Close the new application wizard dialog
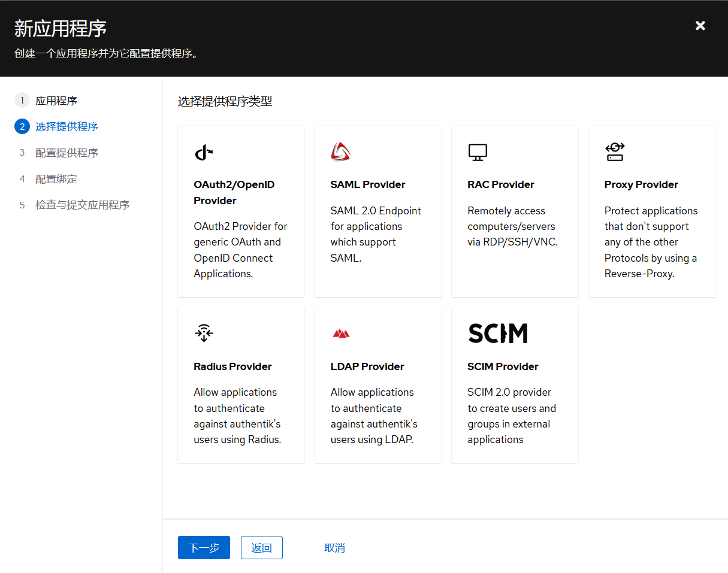Image resolution: width=728 pixels, height=573 pixels. pyautogui.click(x=700, y=26)
